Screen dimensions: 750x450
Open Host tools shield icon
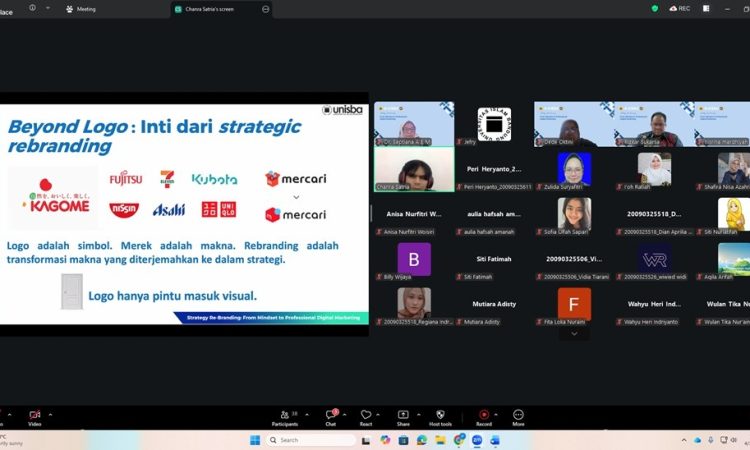pos(440,415)
